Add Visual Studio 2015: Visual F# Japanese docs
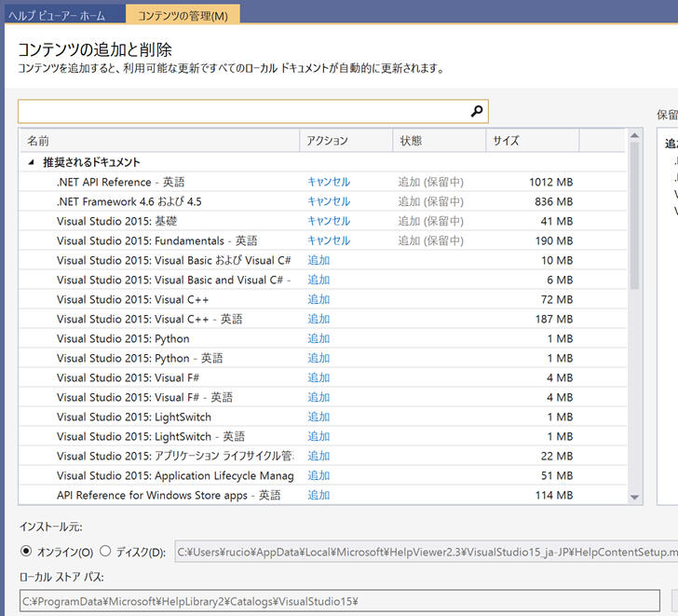The height and width of the screenshot is (616, 678). pos(319,377)
